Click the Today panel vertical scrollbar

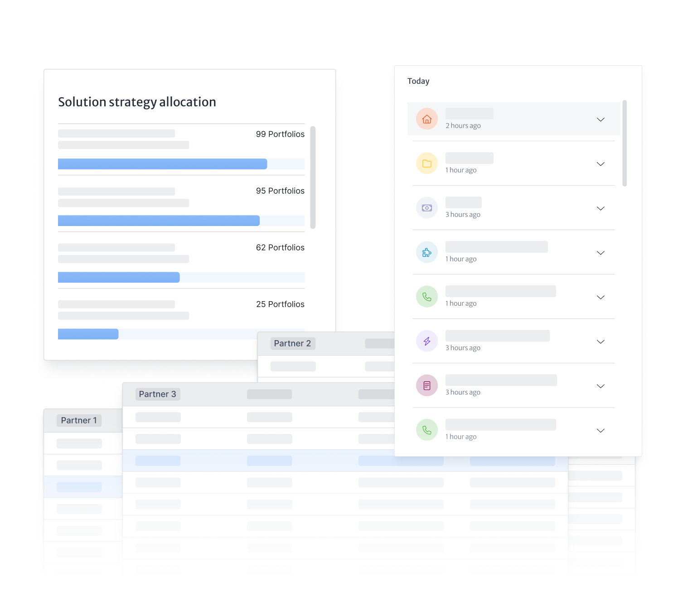[x=625, y=143]
